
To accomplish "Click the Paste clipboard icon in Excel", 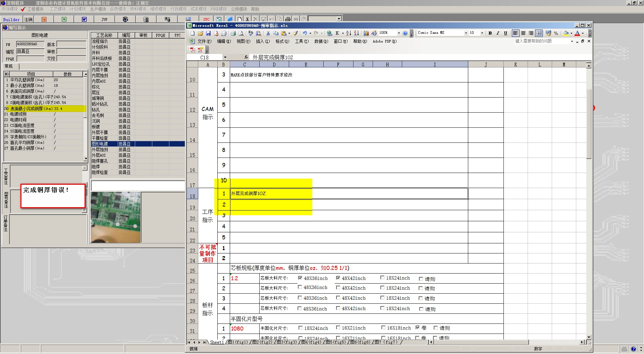I will [x=284, y=33].
